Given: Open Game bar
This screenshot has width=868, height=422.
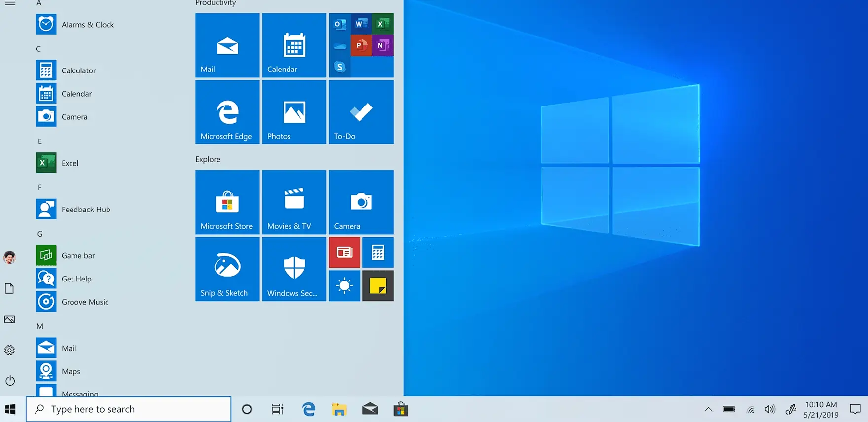Looking at the screenshot, I should 65,256.
